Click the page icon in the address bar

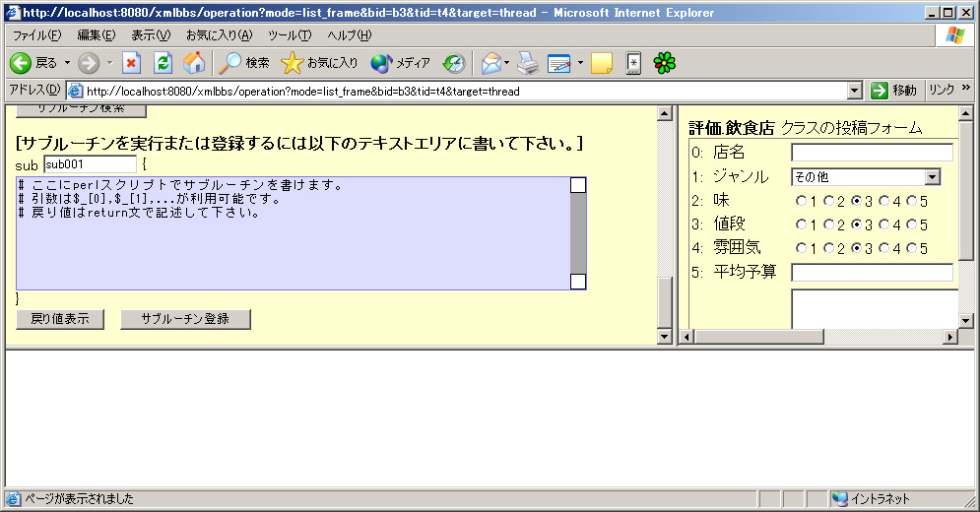tap(76, 91)
